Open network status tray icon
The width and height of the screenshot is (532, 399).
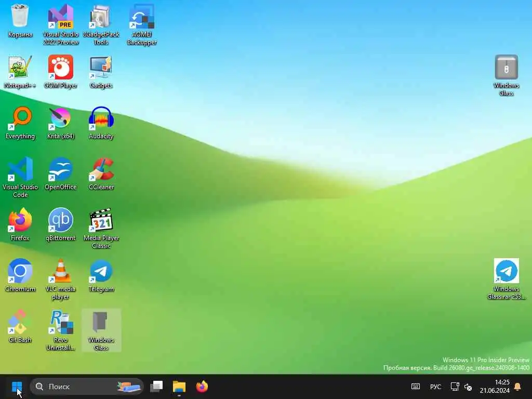[455, 387]
